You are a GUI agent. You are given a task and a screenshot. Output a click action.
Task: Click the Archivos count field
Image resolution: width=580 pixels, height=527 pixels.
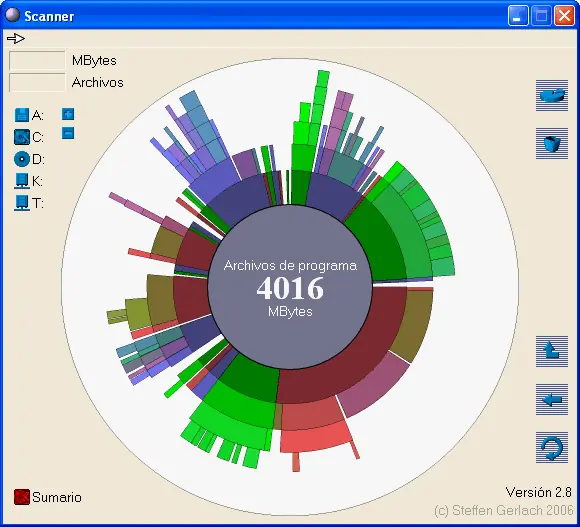pyautogui.click(x=37, y=82)
